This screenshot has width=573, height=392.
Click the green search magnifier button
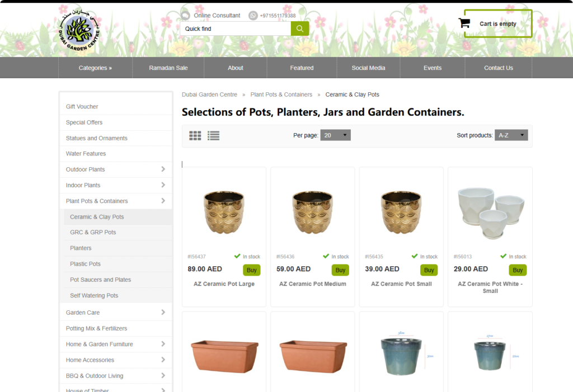(300, 29)
